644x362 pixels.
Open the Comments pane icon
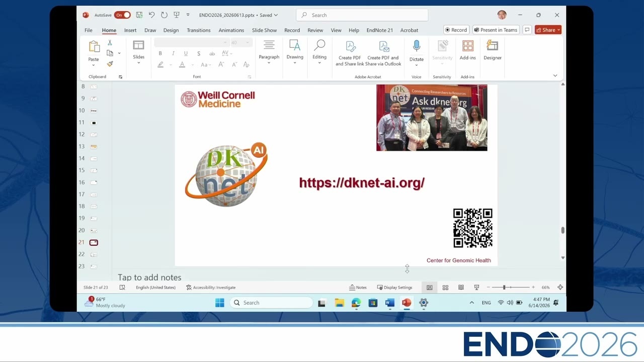527,30
